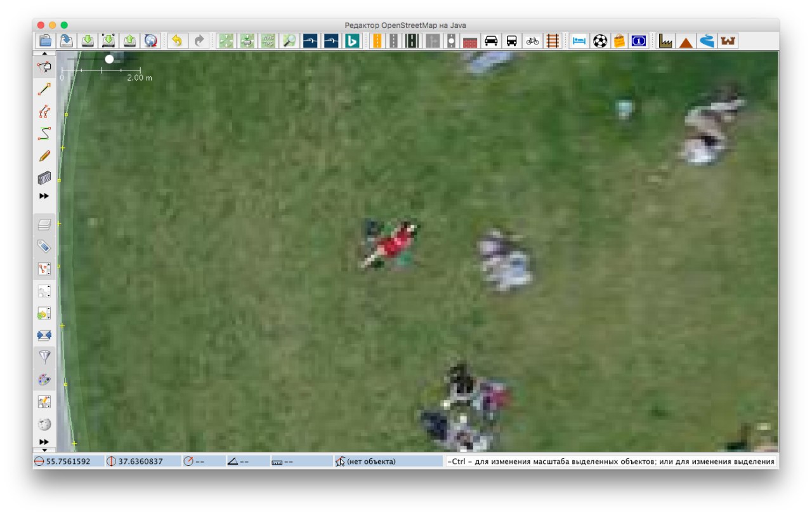The image size is (812, 516).
Task: Activate the pencil freehand tool
Action: pyautogui.click(x=44, y=156)
